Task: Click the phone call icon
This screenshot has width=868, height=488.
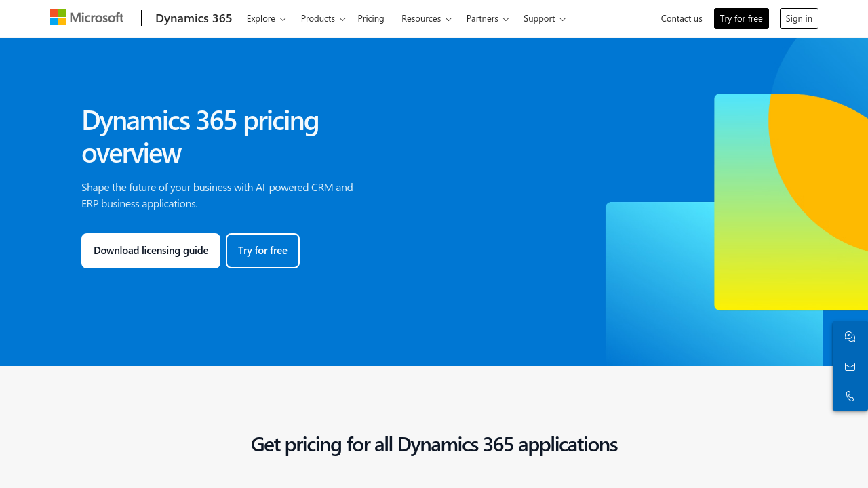Action: click(850, 396)
